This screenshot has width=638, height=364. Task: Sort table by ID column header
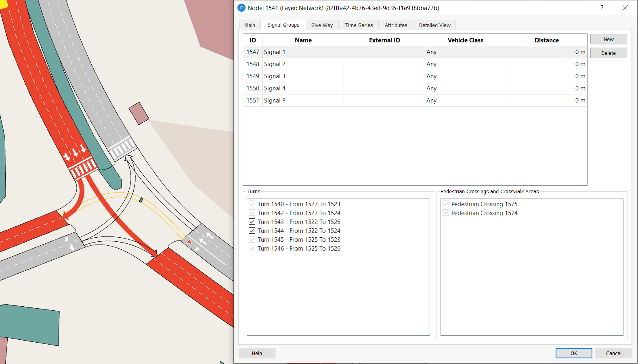pos(253,40)
